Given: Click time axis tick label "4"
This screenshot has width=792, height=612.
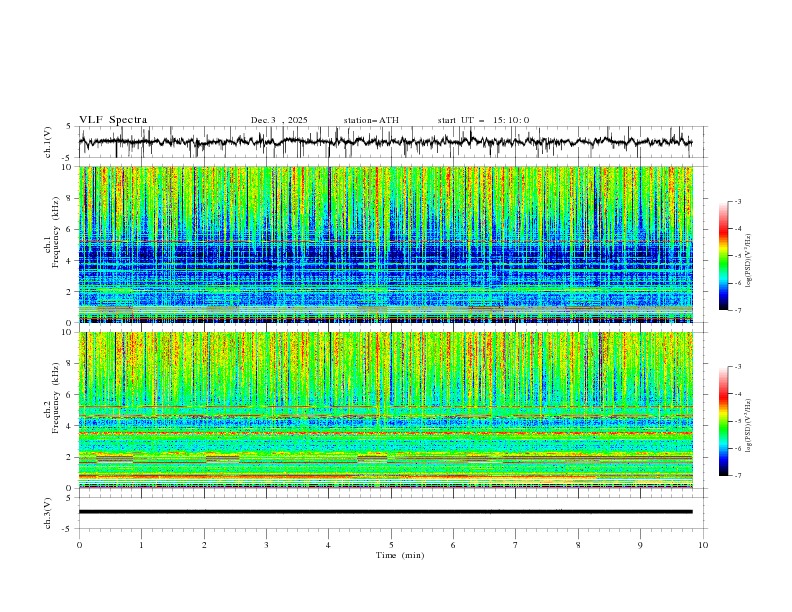Looking at the screenshot, I should 328,545.
